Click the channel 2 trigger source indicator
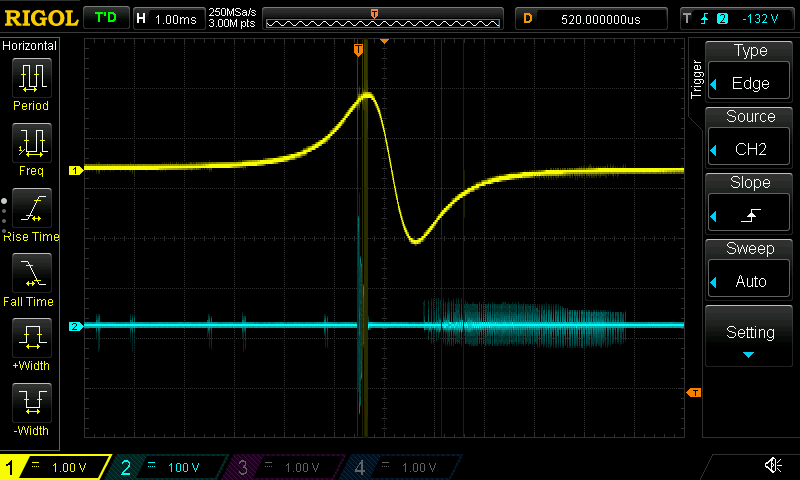Screen dimensions: 800x480 722,19
